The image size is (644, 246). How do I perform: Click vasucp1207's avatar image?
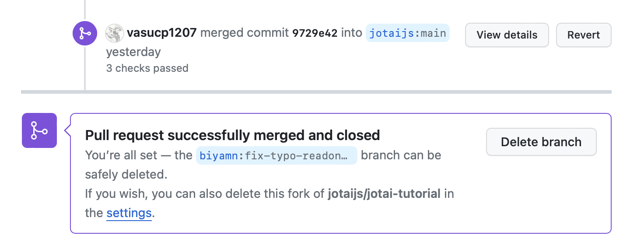pyautogui.click(x=115, y=33)
